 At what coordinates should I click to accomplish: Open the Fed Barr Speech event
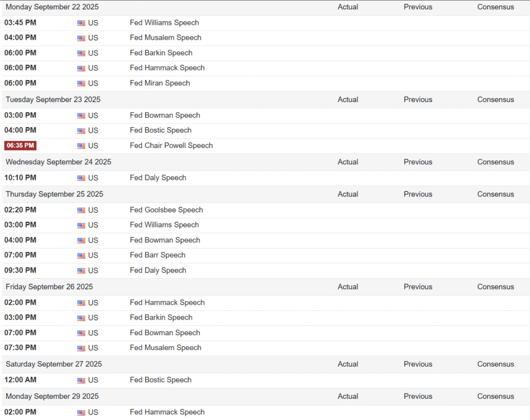[157, 255]
